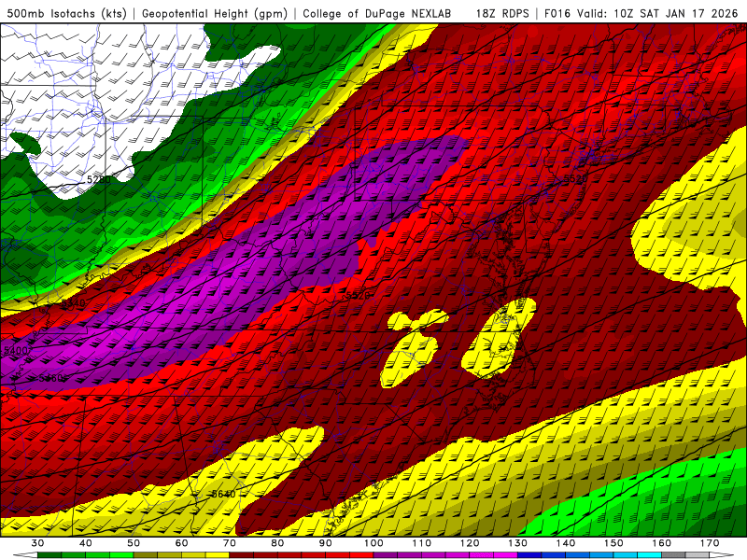Screen dimensions: 747x560
Task: Click the 5640 height contour label
Action: (223, 494)
